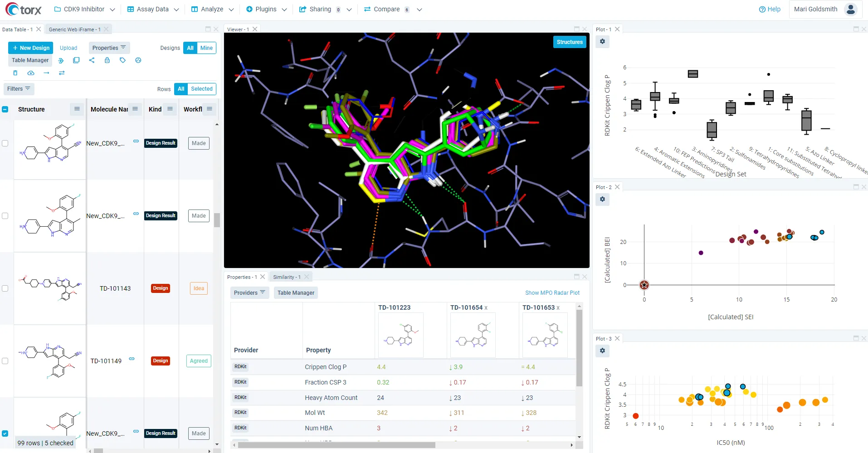Select the Plot - 2 tab

(x=604, y=187)
